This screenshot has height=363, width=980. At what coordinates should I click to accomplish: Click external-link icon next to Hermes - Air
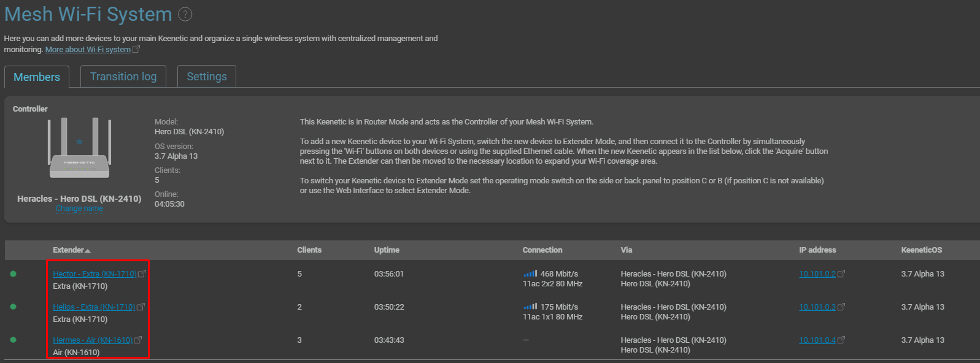(x=138, y=340)
